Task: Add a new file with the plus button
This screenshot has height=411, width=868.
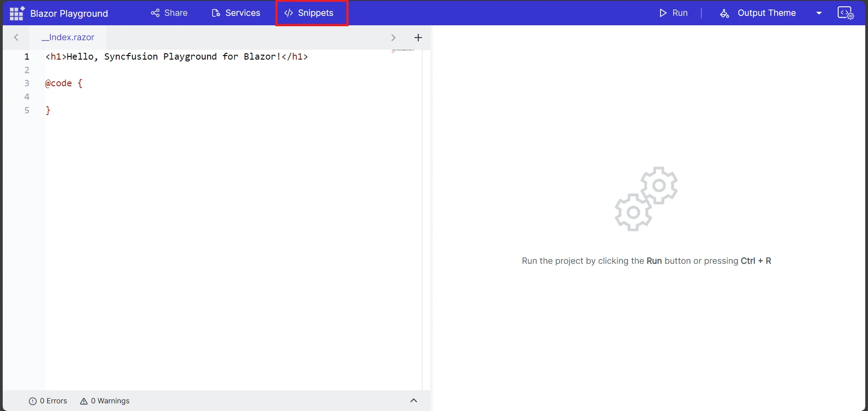Action: [x=418, y=37]
